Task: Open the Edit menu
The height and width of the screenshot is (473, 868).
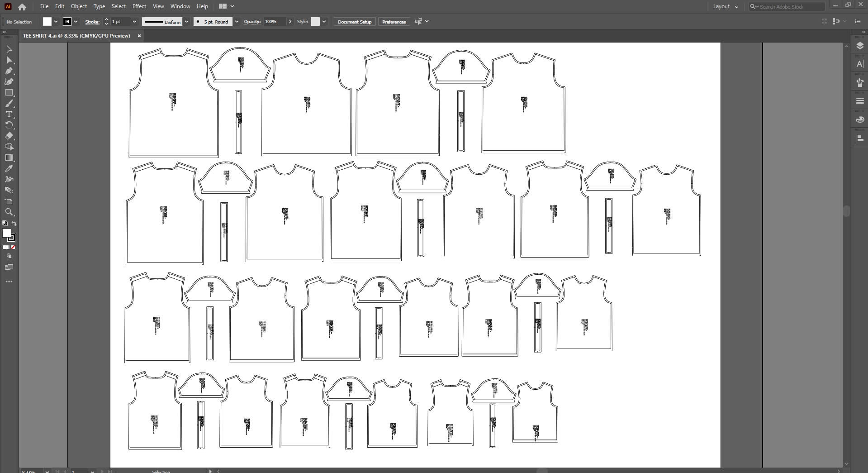Action: pyautogui.click(x=60, y=6)
